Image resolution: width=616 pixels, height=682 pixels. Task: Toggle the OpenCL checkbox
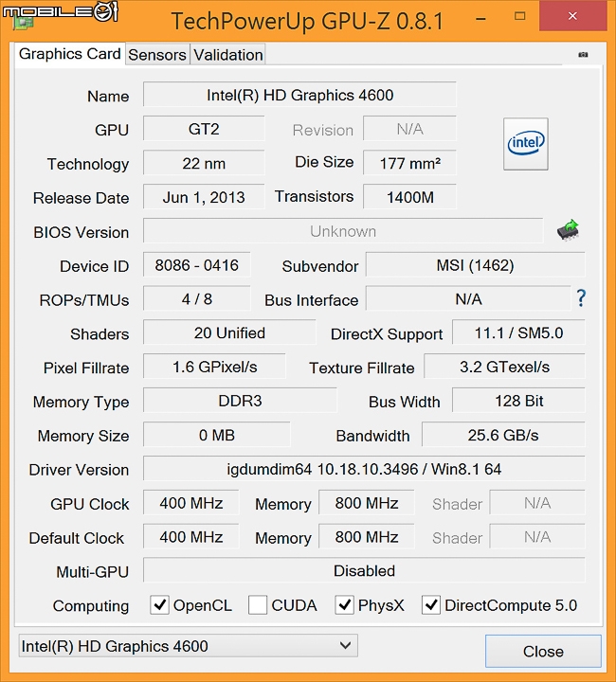[159, 605]
